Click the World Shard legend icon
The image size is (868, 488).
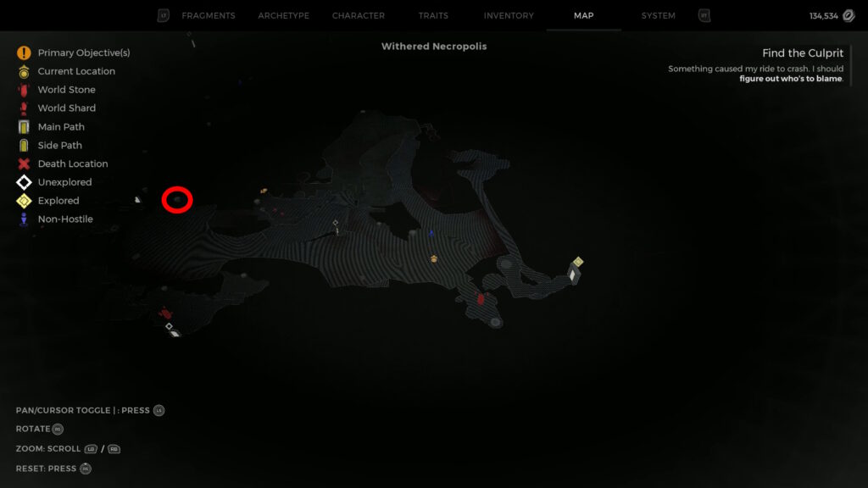pos(24,108)
